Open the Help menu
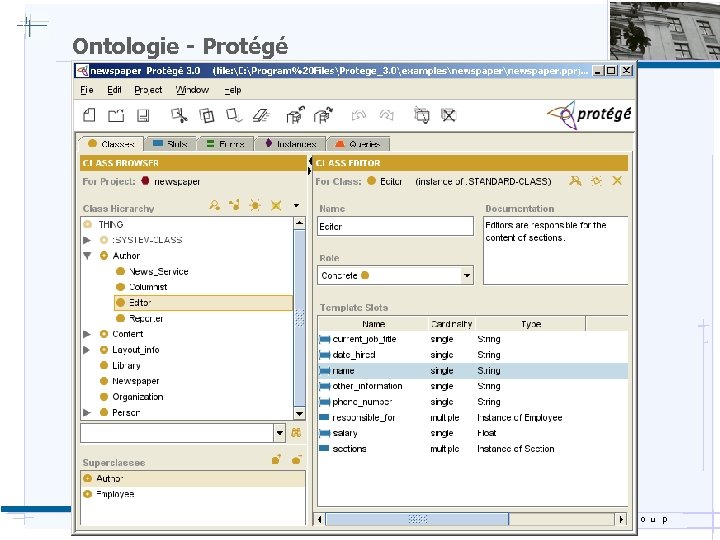This screenshot has width=720, height=540. coord(233,90)
